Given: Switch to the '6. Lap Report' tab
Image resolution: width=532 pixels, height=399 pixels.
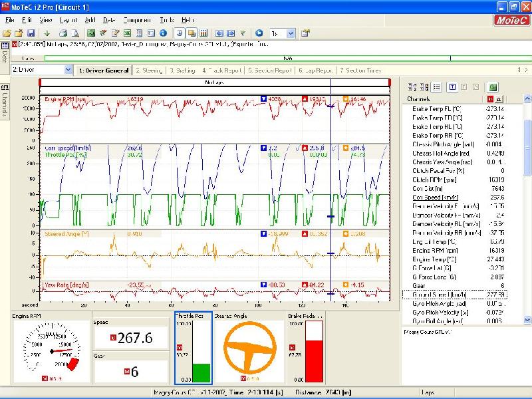Looking at the screenshot, I should pyautogui.click(x=315, y=70).
